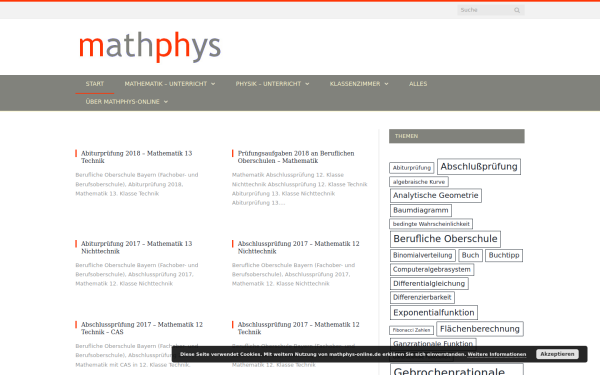Go to the ALLES menu item
600x375 pixels.
pos(418,84)
